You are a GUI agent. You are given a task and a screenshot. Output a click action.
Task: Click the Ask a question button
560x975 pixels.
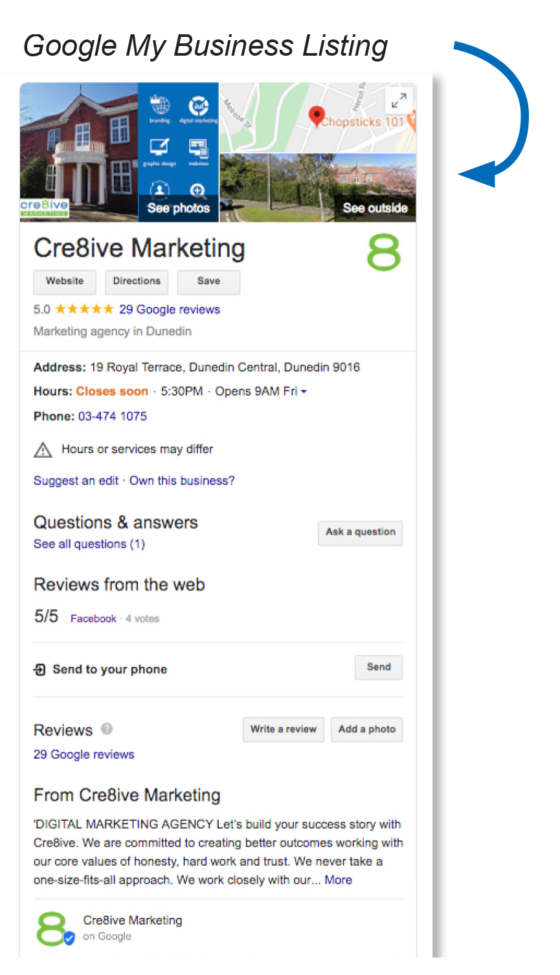361,533
